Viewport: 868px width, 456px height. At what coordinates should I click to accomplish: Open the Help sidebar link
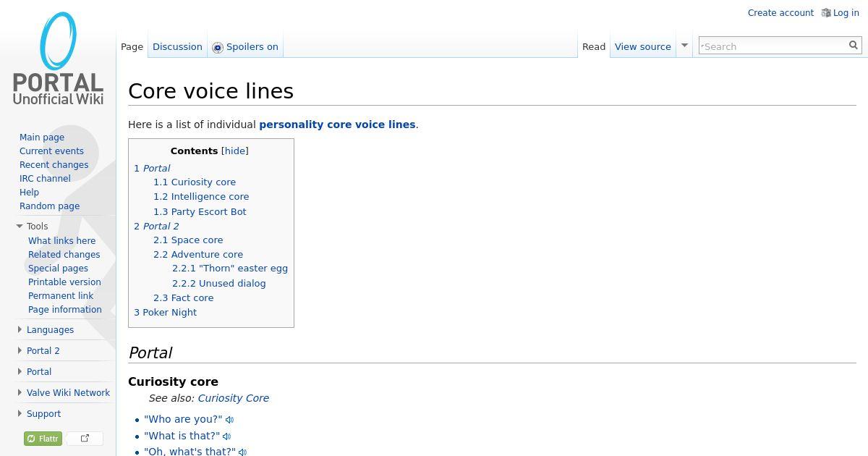29,193
